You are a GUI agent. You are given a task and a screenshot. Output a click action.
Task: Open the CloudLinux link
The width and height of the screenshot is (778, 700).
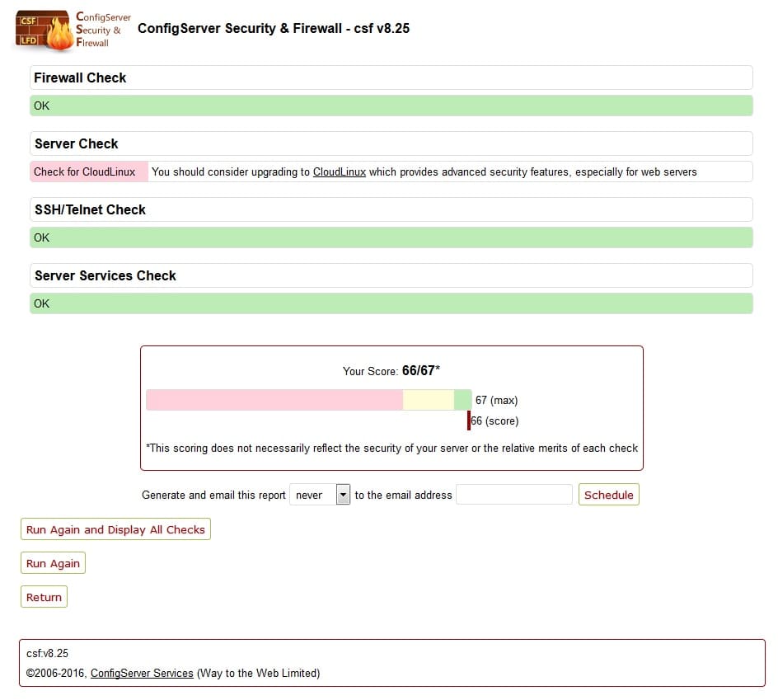pyautogui.click(x=339, y=171)
